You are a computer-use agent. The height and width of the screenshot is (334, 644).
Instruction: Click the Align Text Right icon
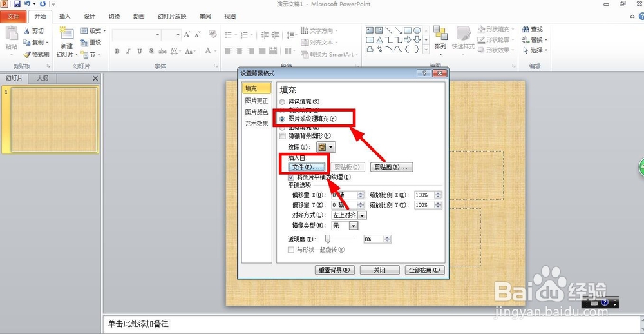[251, 51]
